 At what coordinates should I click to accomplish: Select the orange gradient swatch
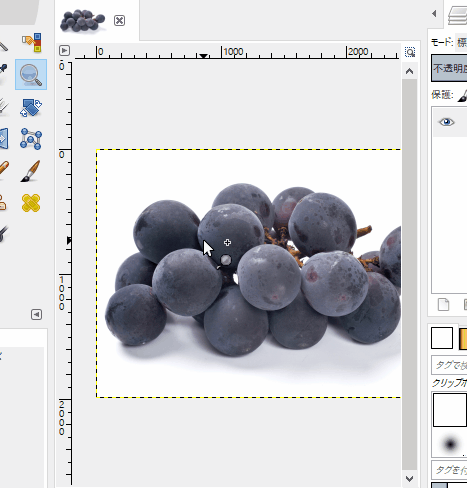(x=463, y=339)
